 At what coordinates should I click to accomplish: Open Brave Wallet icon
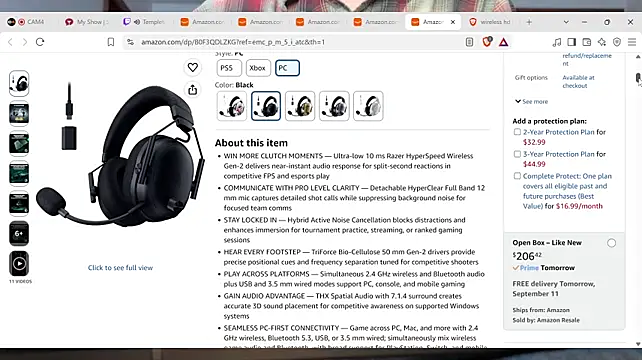587,42
